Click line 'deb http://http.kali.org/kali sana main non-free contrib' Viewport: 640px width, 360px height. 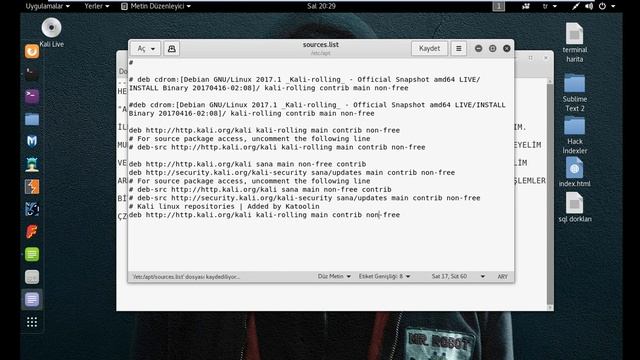point(247,164)
